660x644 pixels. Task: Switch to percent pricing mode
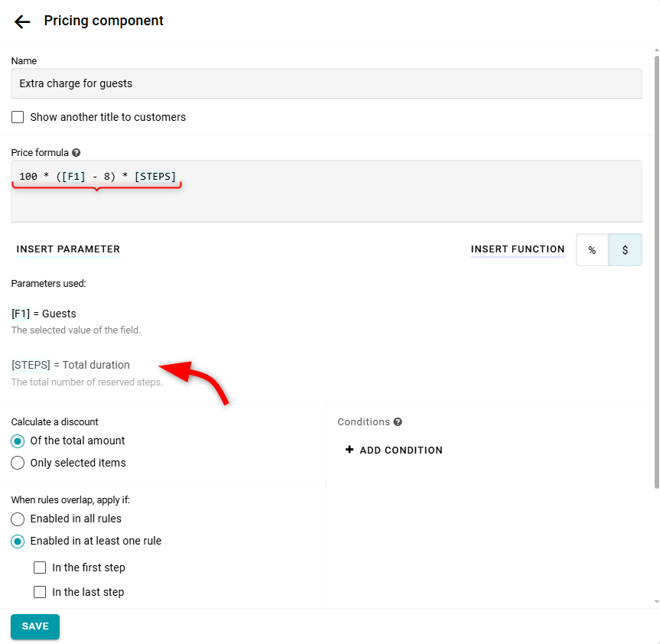[592, 250]
